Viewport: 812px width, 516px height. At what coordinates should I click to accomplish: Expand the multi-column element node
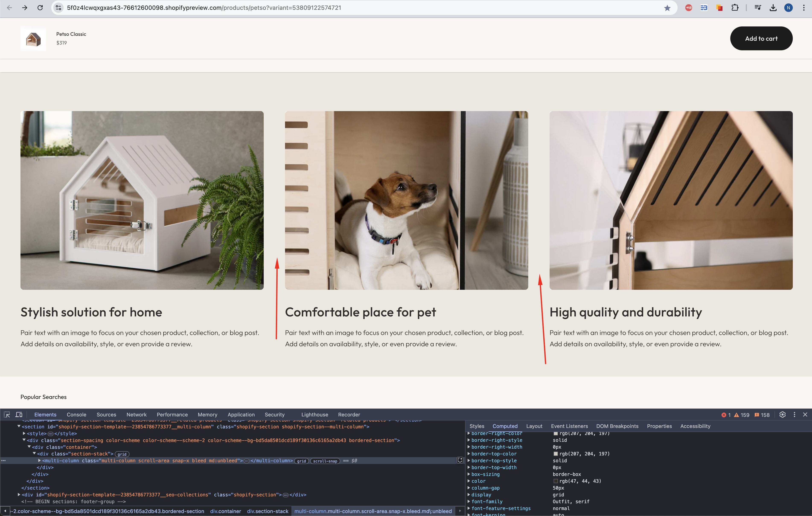[39, 460]
